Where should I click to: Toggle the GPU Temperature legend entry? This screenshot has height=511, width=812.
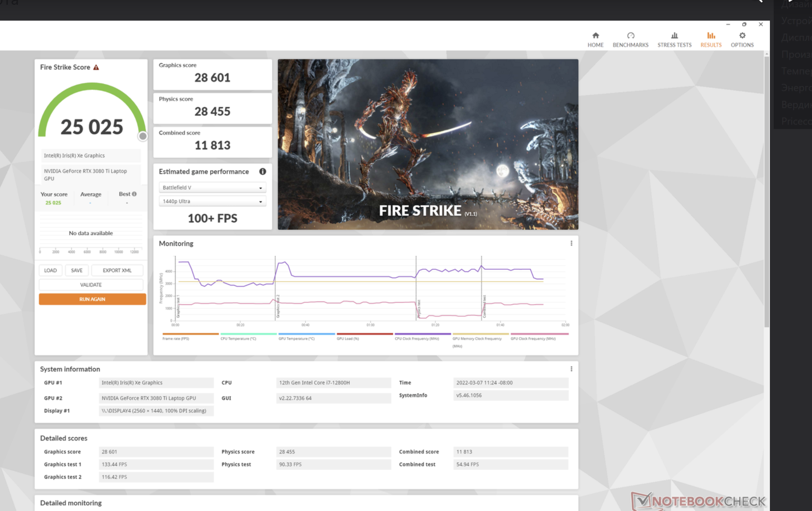click(x=307, y=336)
